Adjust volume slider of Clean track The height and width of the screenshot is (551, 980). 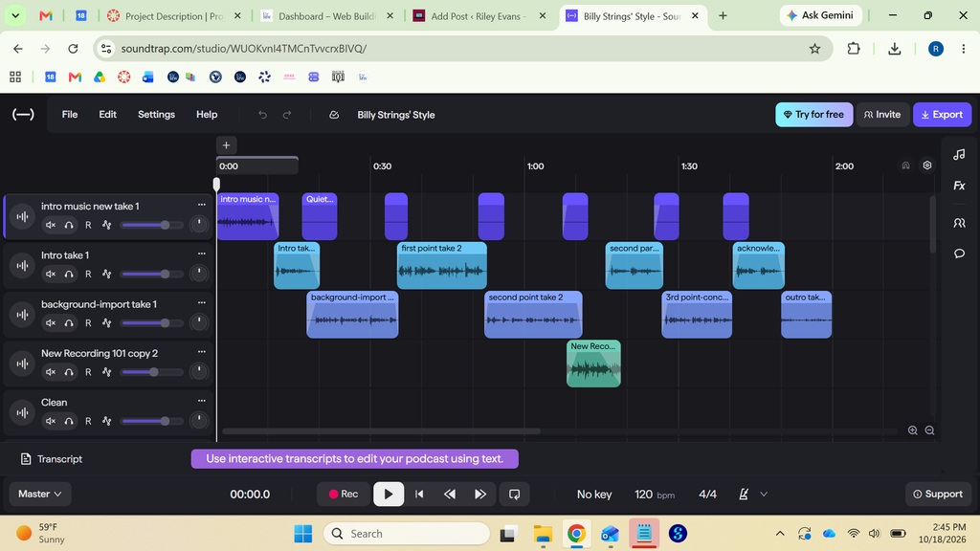pyautogui.click(x=152, y=421)
